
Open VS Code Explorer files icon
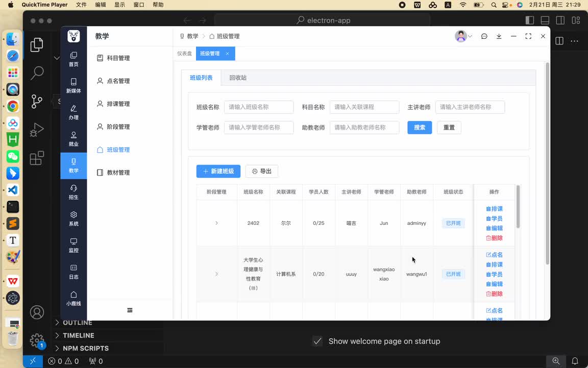point(37,44)
